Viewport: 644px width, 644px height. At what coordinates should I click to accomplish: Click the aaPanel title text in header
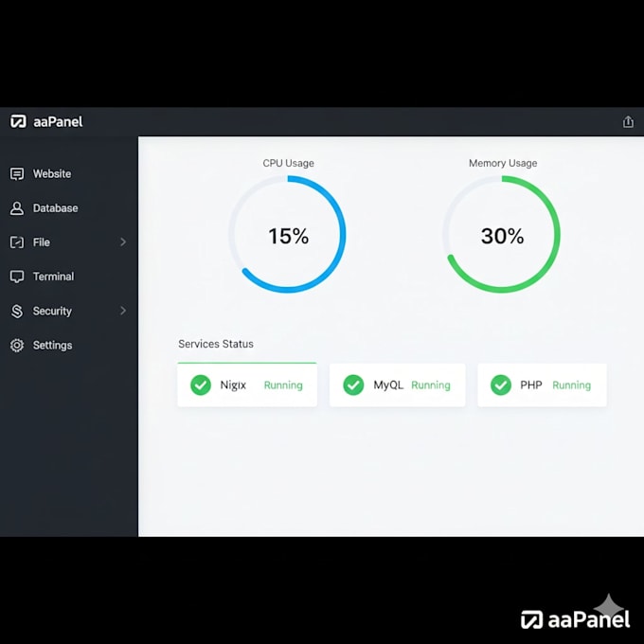(58, 121)
